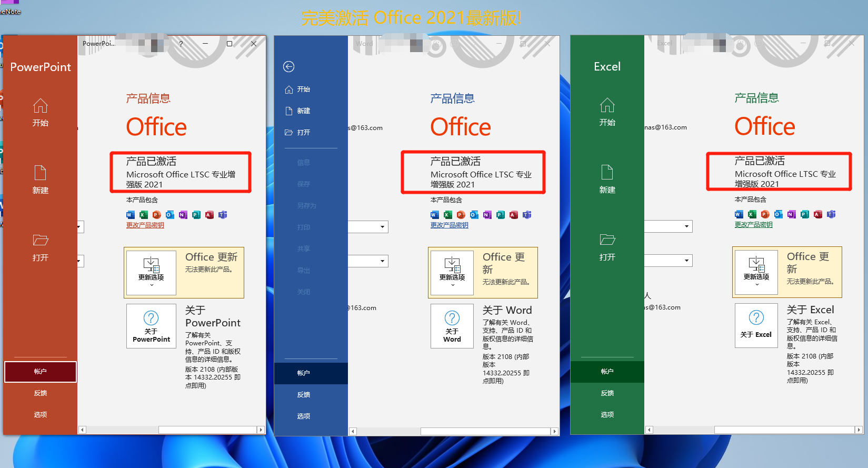Screen dimensions: 868x468
Task: Click the 关于 Excel button
Action: (x=756, y=326)
